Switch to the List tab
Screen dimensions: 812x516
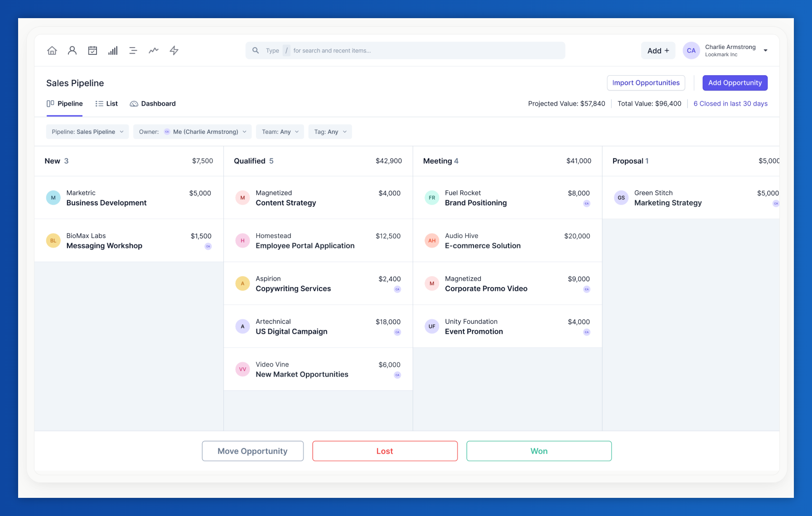tap(106, 104)
